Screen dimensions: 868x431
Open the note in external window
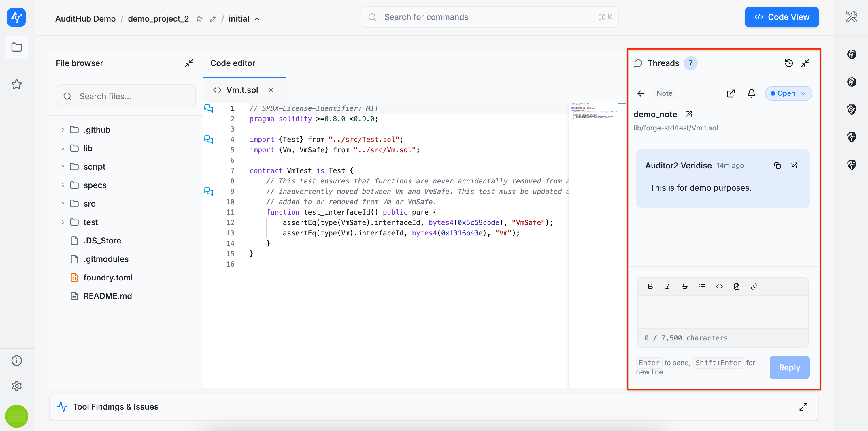click(731, 93)
